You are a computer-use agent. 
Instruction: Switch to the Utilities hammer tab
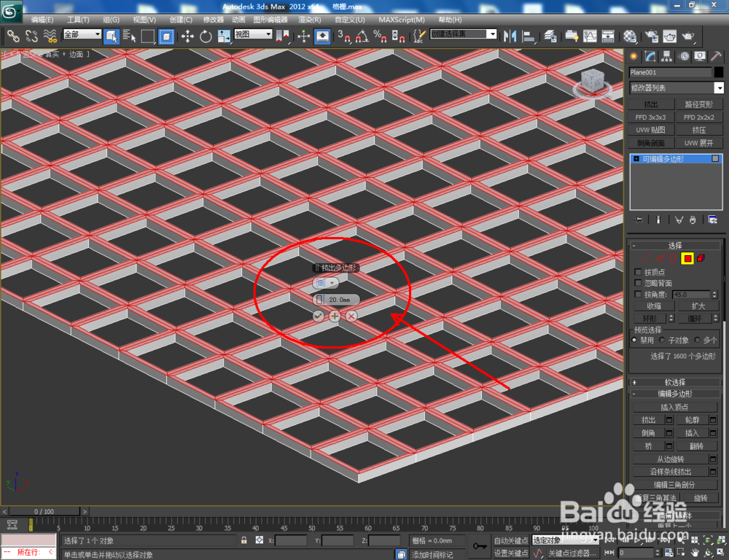[716, 56]
